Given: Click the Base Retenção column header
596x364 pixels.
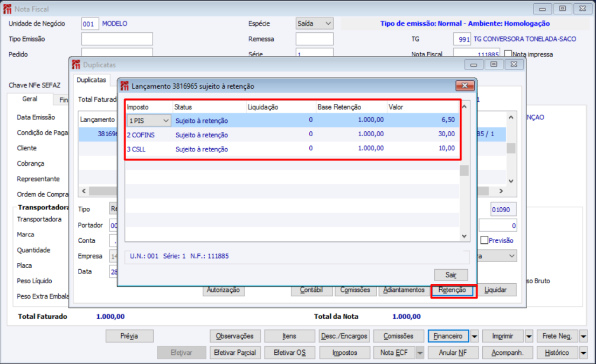Looking at the screenshot, I should tap(351, 107).
